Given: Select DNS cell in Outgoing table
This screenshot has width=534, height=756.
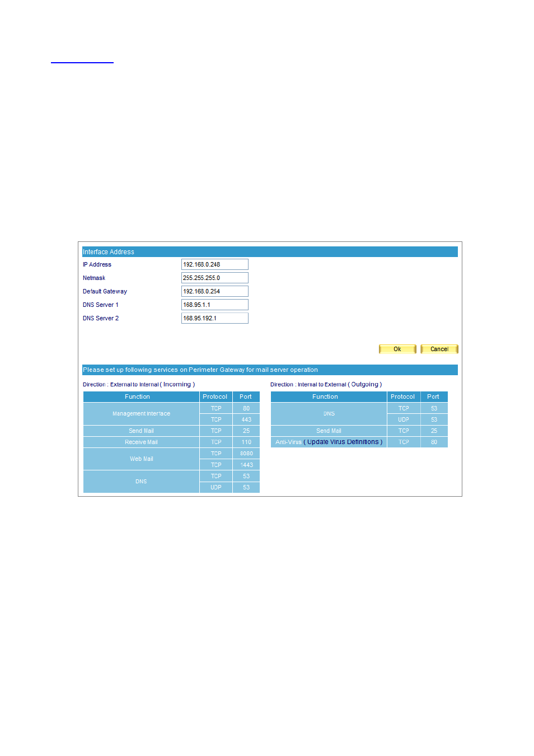Looking at the screenshot, I should [329, 414].
